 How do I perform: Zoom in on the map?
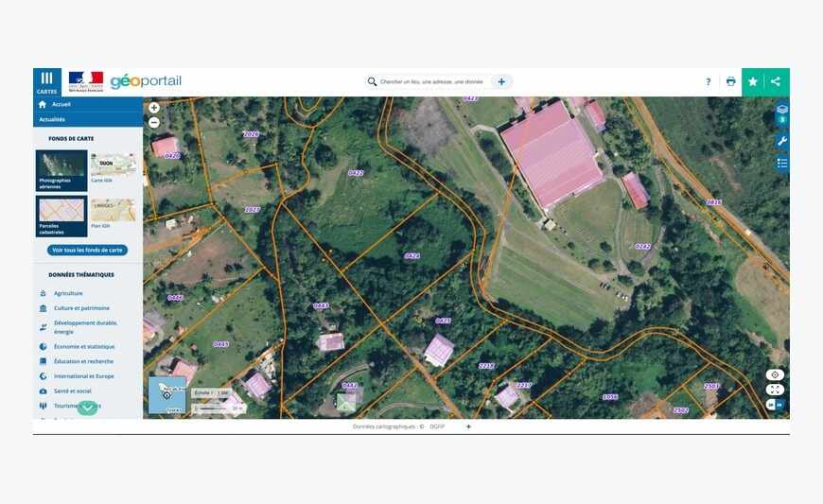pos(154,108)
